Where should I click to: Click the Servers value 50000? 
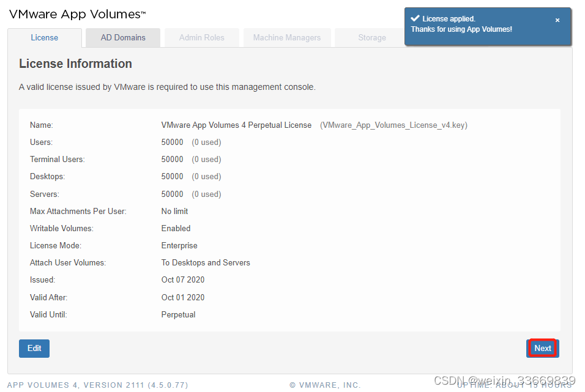coord(172,194)
